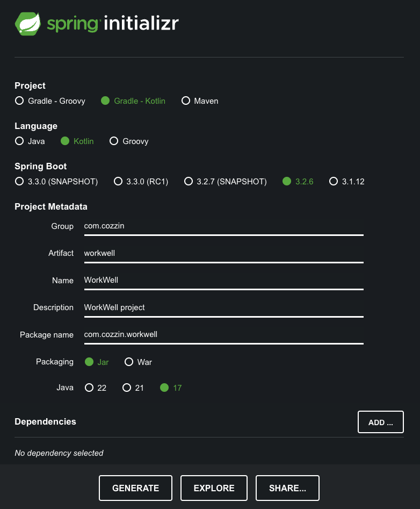This screenshot has height=509, width=420.
Task: Click the Packaging row label
Action: (55, 362)
